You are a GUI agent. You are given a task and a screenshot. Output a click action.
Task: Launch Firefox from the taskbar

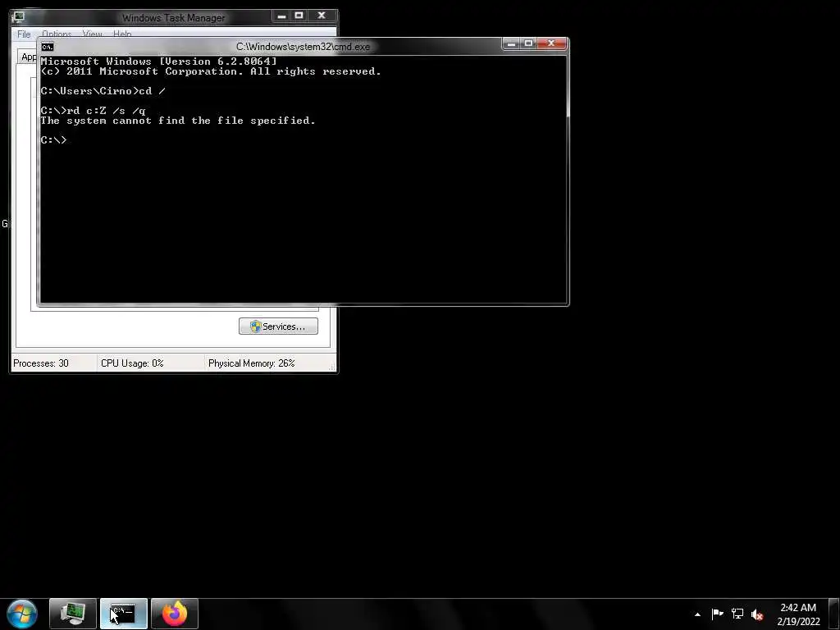pos(175,614)
